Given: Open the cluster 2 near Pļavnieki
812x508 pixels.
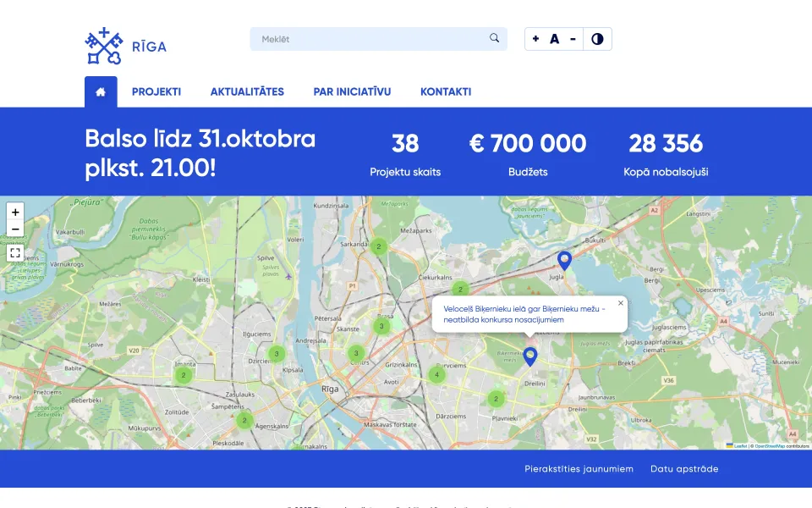Looking at the screenshot, I should pos(497,399).
